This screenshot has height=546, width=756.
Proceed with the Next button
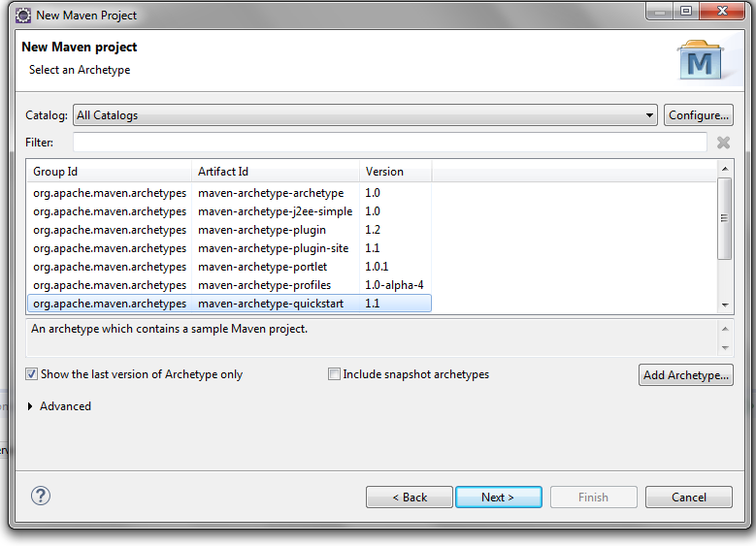click(498, 497)
